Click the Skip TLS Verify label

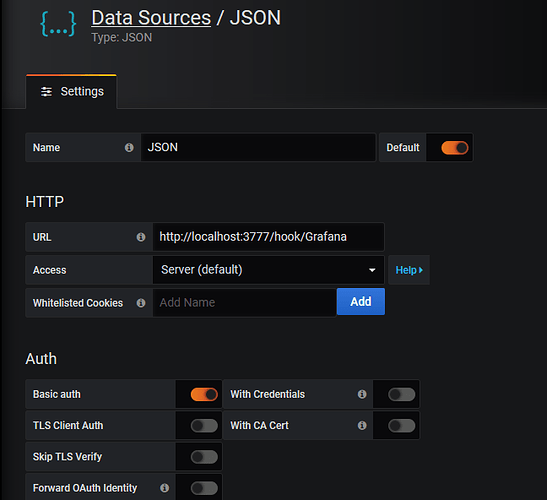[67, 457]
